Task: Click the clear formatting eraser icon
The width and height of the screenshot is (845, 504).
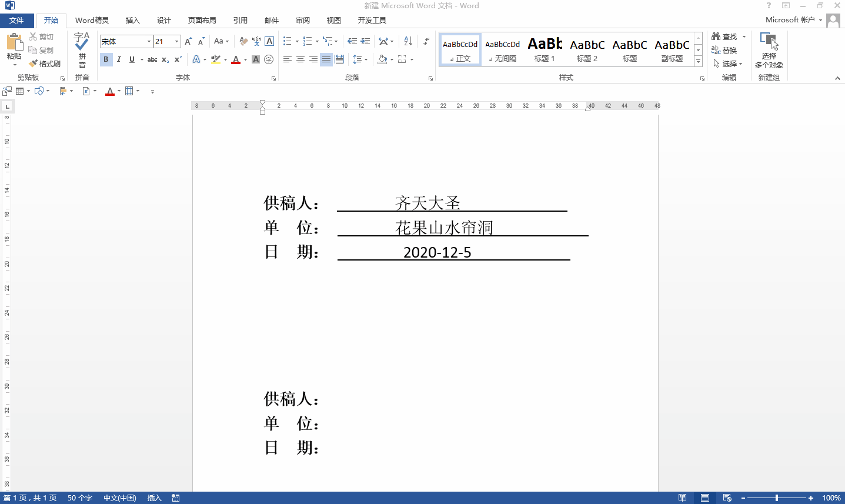Action: click(243, 42)
